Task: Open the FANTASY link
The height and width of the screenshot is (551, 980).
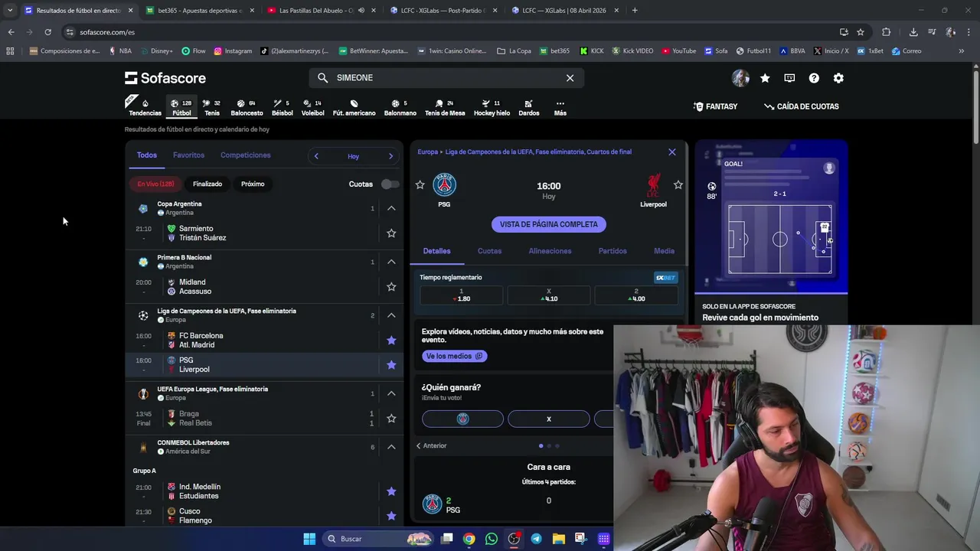Action: [715, 106]
